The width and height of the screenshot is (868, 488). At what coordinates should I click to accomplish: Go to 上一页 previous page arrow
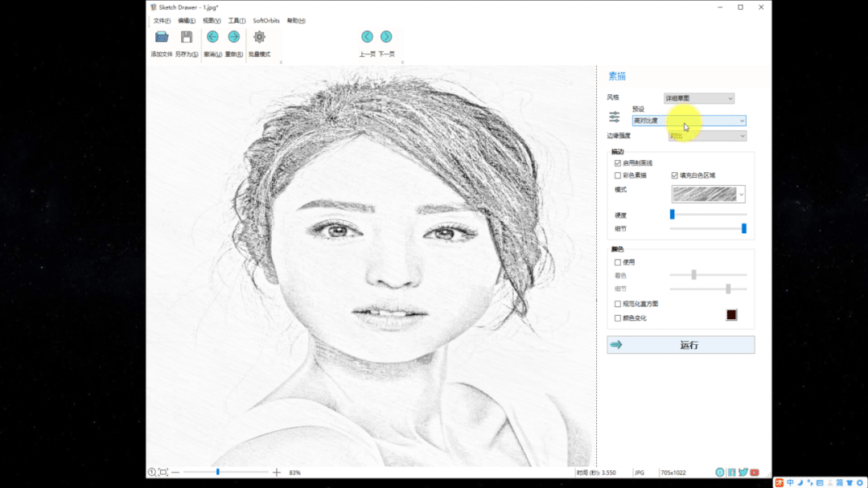click(x=367, y=36)
